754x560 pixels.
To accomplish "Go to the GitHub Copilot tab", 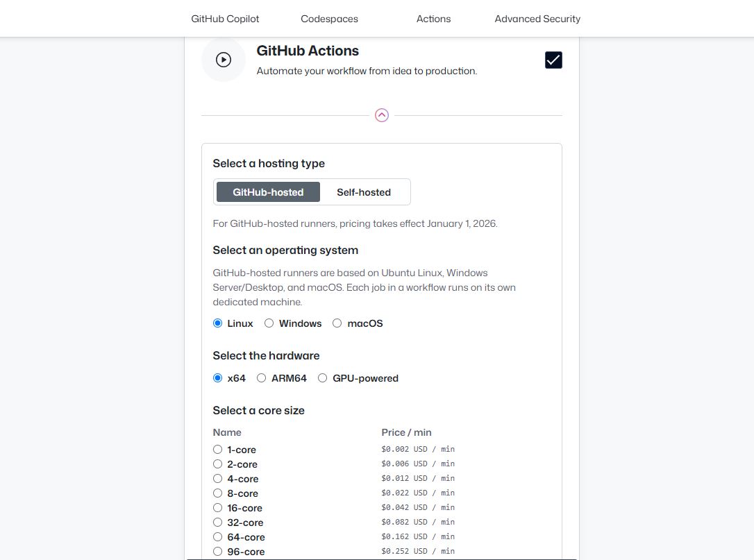I will [224, 19].
